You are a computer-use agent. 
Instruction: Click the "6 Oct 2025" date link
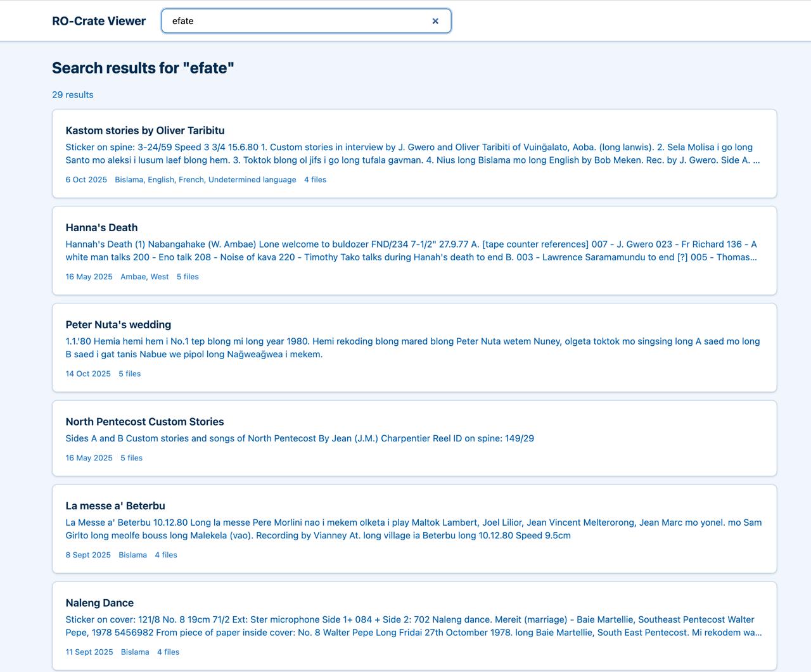coord(86,179)
